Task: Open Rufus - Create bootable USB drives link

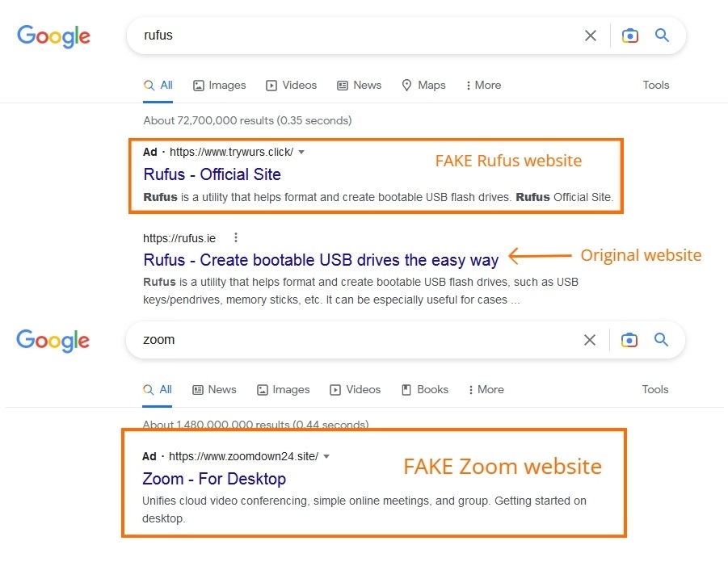Action: coord(321,260)
